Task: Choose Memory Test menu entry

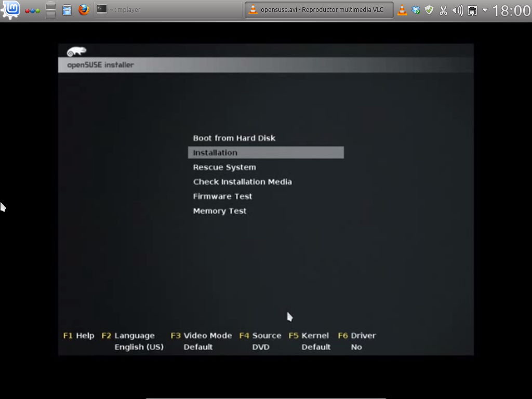Action: click(220, 211)
